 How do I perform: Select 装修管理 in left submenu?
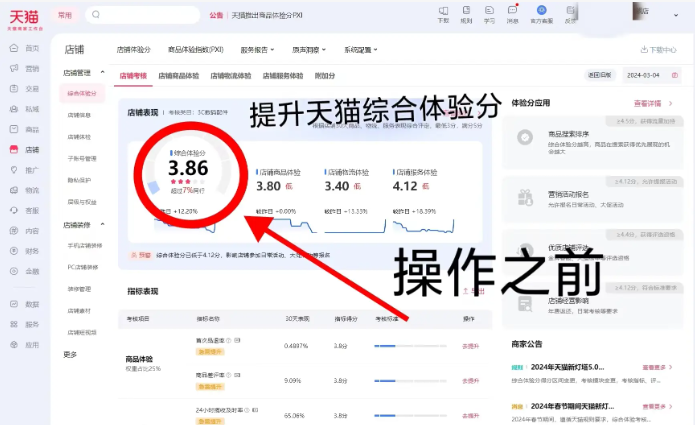click(x=79, y=289)
